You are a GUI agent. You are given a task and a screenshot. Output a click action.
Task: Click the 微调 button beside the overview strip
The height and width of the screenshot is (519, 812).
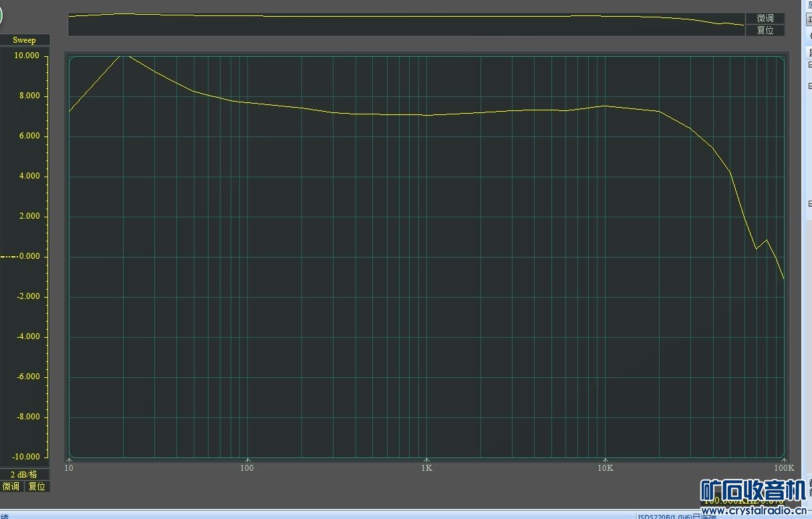[765, 18]
